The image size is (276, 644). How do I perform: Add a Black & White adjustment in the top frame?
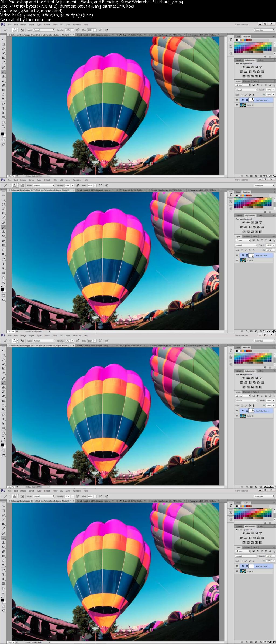[x=250, y=72]
